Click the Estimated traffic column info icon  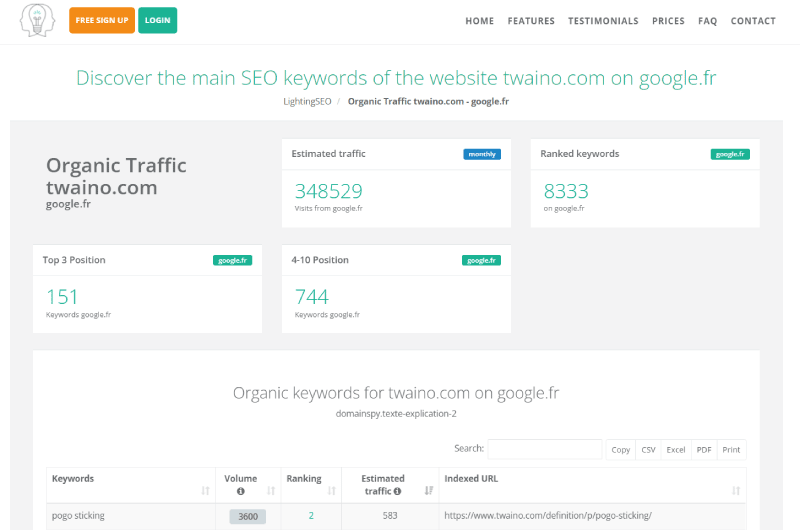(x=397, y=491)
